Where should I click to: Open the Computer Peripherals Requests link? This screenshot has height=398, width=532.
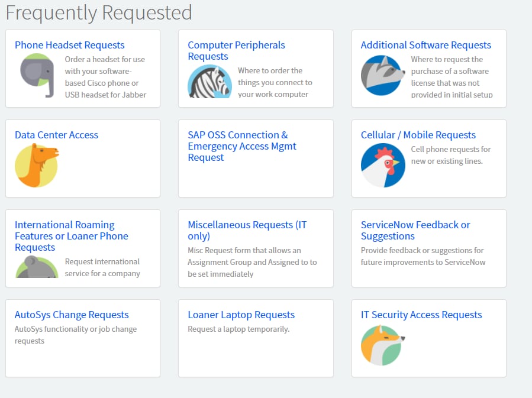coord(236,50)
